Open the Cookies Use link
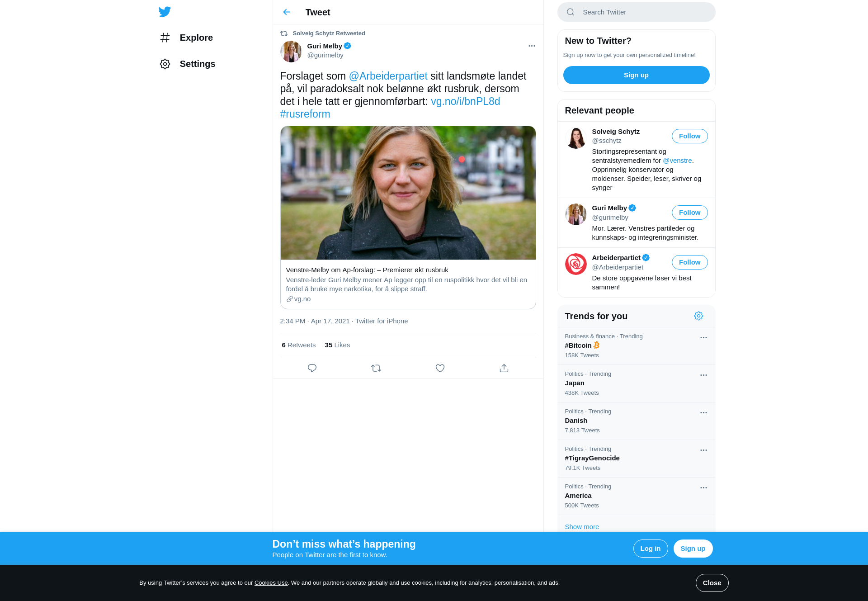868x601 pixels. tap(271, 583)
